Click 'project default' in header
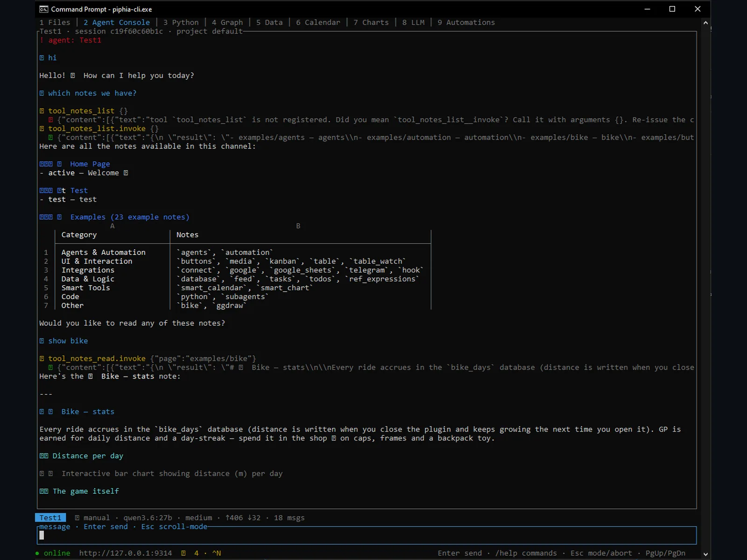Image resolution: width=747 pixels, height=560 pixels. 210,31
